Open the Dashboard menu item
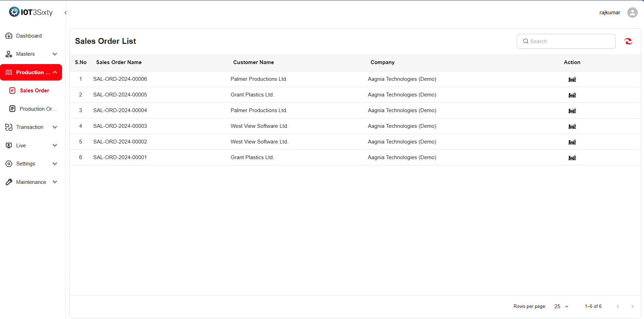This screenshot has height=319, width=644. pyautogui.click(x=29, y=36)
